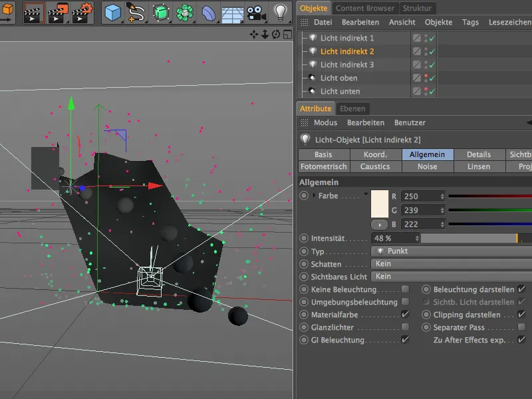The height and width of the screenshot is (399, 532).
Task: Toggle visibility dots for Licht indirekt 2
Action: pyautogui.click(x=426, y=51)
